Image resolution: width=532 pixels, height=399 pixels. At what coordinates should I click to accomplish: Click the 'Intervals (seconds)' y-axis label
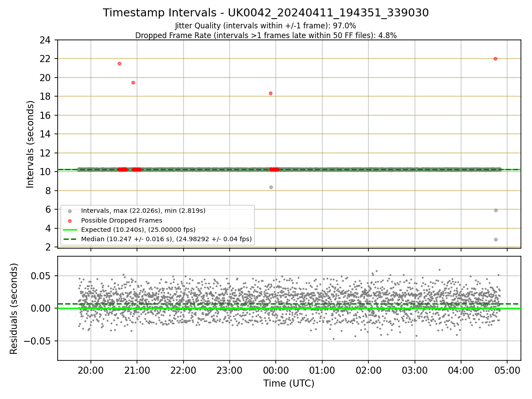(31, 144)
